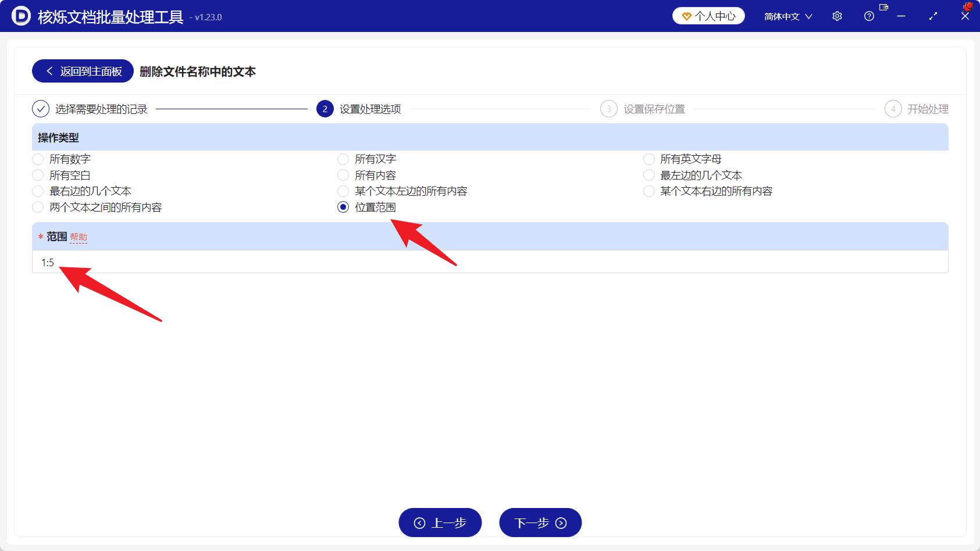The image size is (980, 551).
Task: Maximize the application window
Action: click(x=933, y=16)
